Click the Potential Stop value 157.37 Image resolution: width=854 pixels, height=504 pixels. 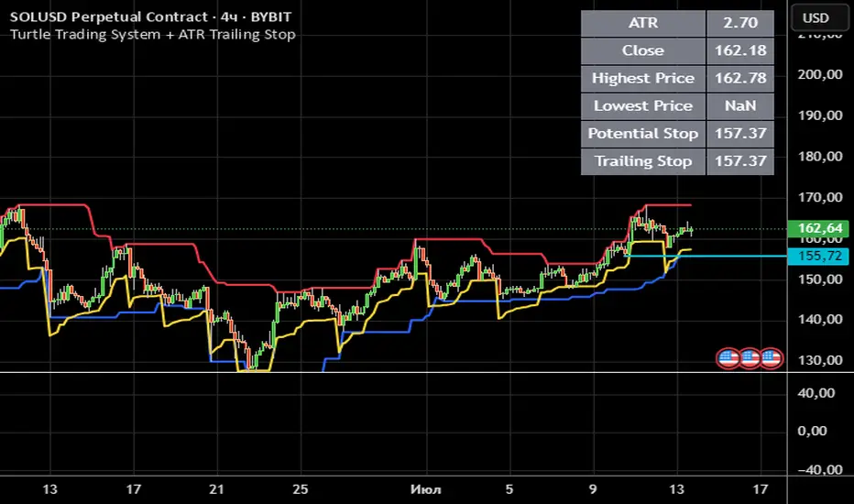[740, 134]
